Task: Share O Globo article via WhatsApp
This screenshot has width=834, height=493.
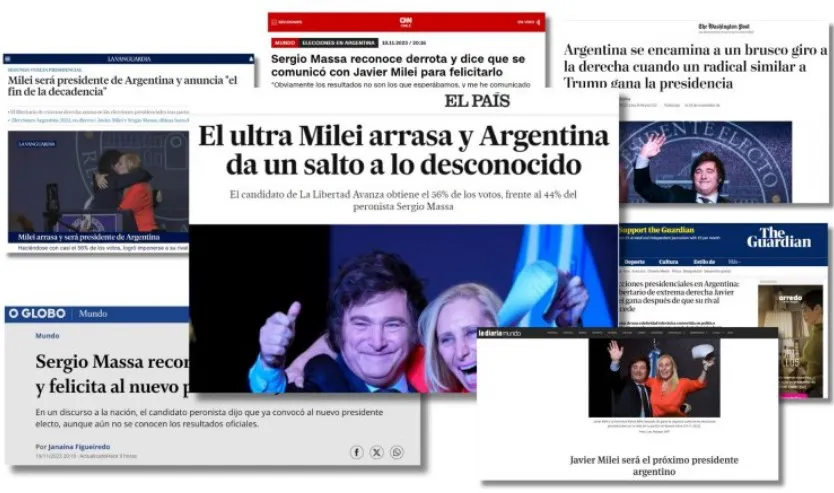Action: [x=397, y=452]
